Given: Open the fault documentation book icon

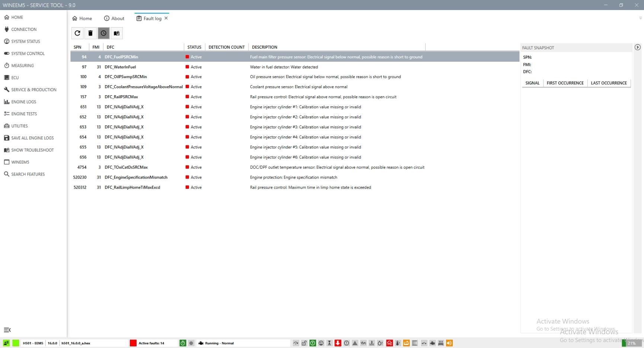Looking at the screenshot, I should 116,33.
